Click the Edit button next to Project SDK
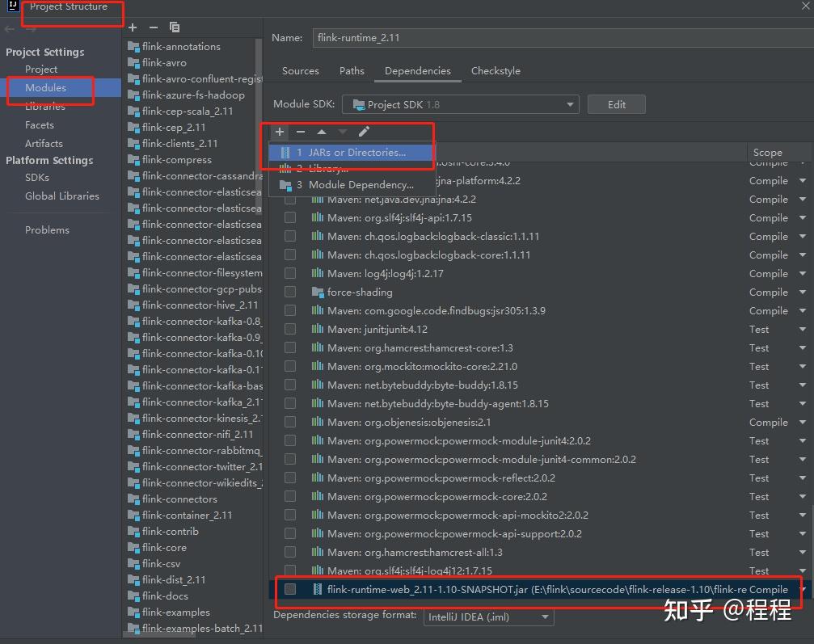Viewport: 814px width, 644px height. (616, 104)
